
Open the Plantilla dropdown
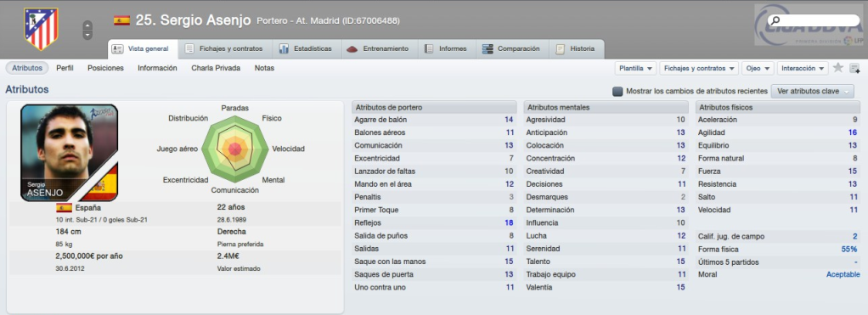pos(635,68)
